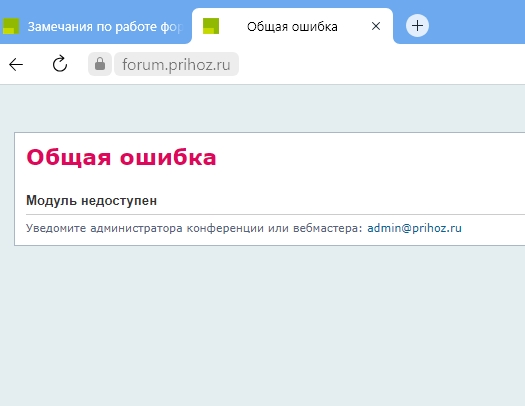Reload the page with the refresh icon
Screen dimensions: 525x406
tap(60, 64)
